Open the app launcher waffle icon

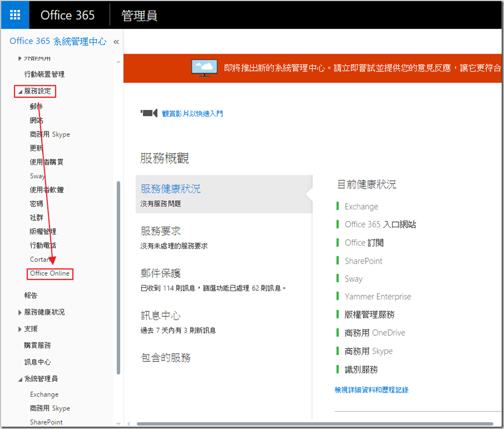coord(15,15)
